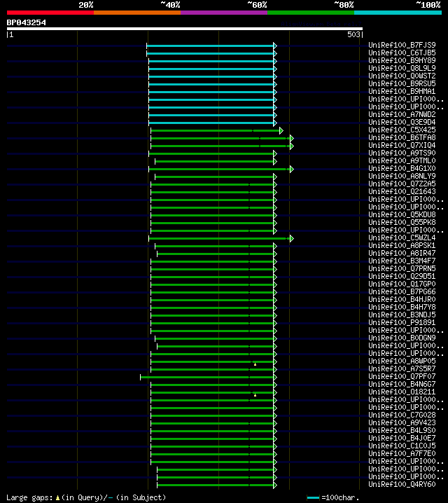The image size is (448, 503).
Task: Select the UniRef100_Q21643 label
Action: coord(402,191)
